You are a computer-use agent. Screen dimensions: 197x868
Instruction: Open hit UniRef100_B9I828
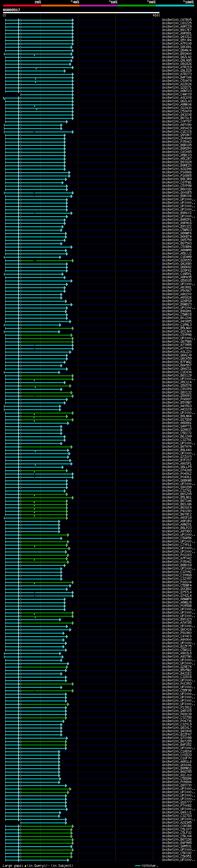177,162
